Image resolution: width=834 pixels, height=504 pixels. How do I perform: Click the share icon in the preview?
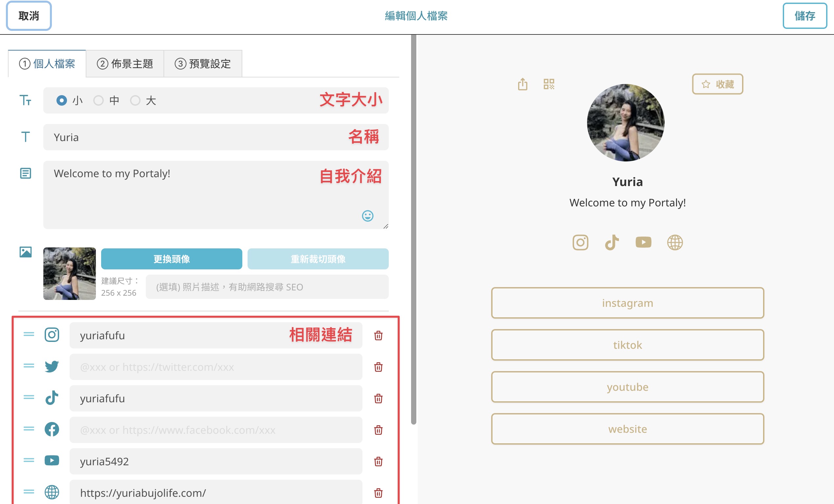523,84
